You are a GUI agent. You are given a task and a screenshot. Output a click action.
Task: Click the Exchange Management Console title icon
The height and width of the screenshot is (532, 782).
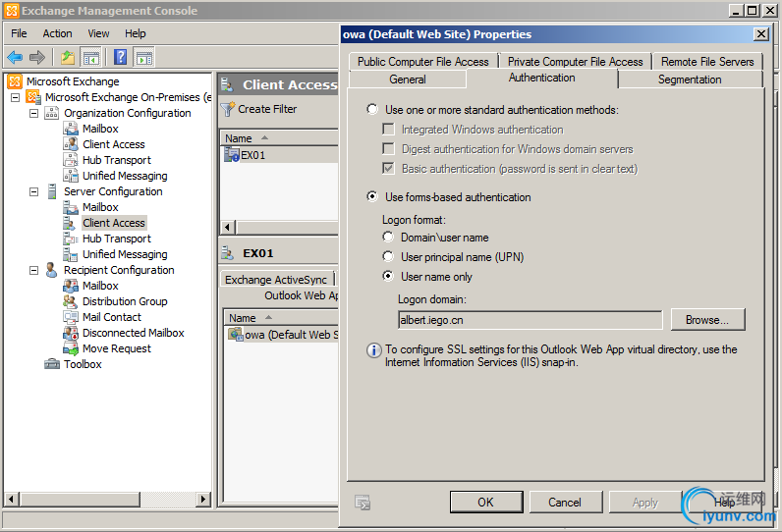click(12, 11)
